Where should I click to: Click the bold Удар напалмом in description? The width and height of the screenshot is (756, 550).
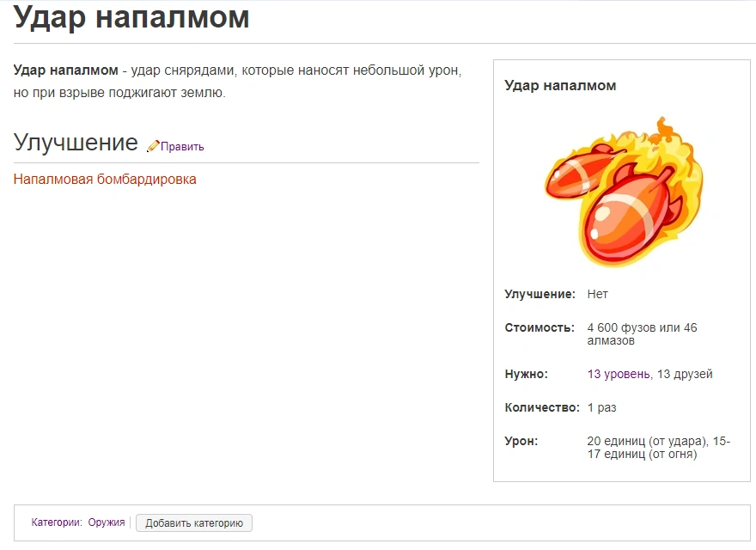(66, 70)
